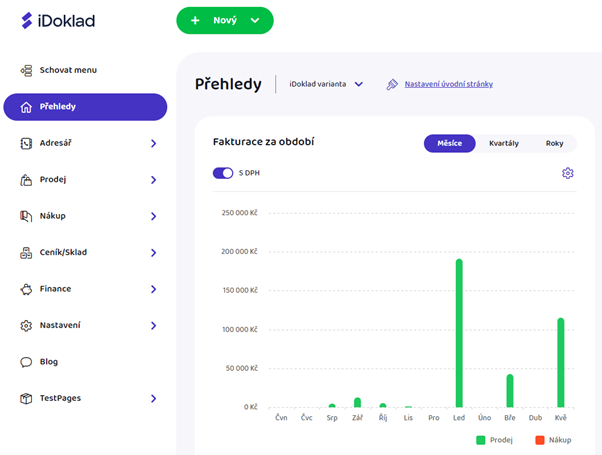Click the Adresář address book icon
The height and width of the screenshot is (455, 602).
click(26, 143)
